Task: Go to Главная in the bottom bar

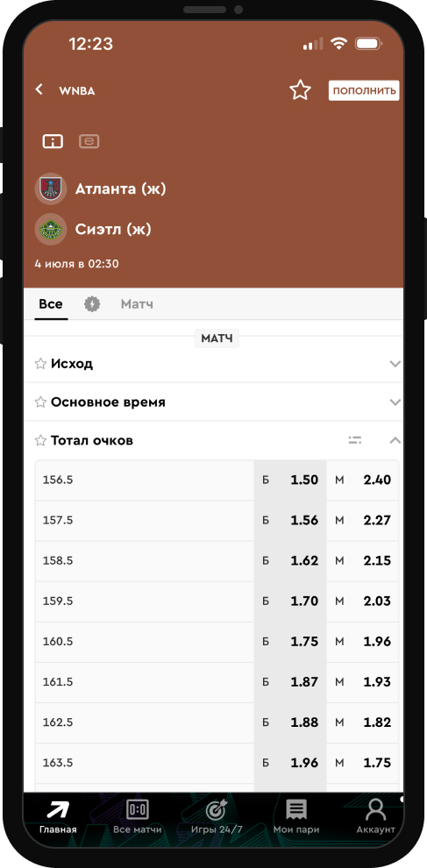Action: (58, 818)
